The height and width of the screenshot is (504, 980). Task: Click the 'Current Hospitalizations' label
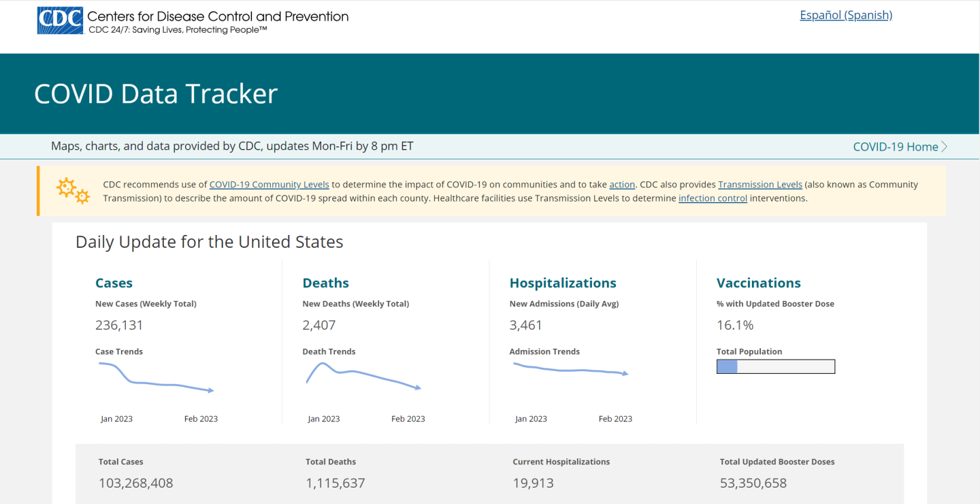561,462
